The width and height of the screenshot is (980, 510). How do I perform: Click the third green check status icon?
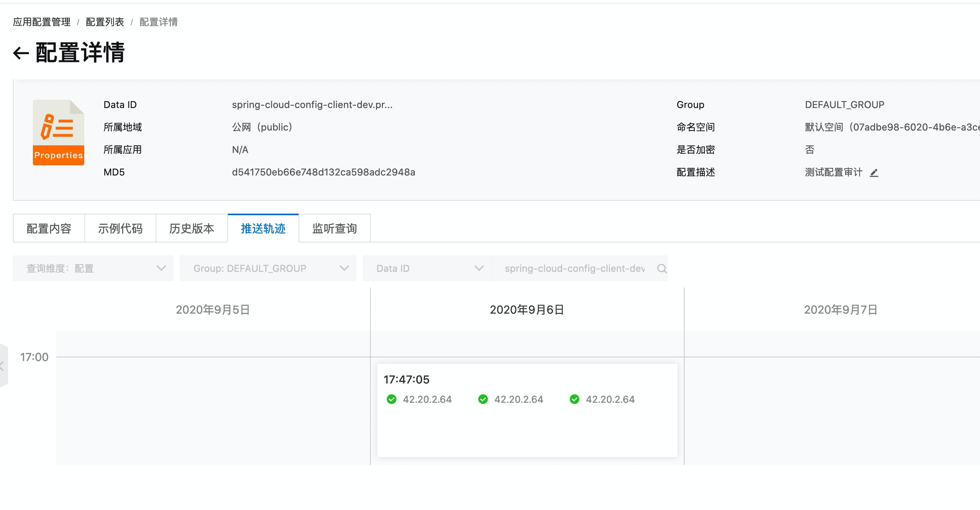point(574,399)
